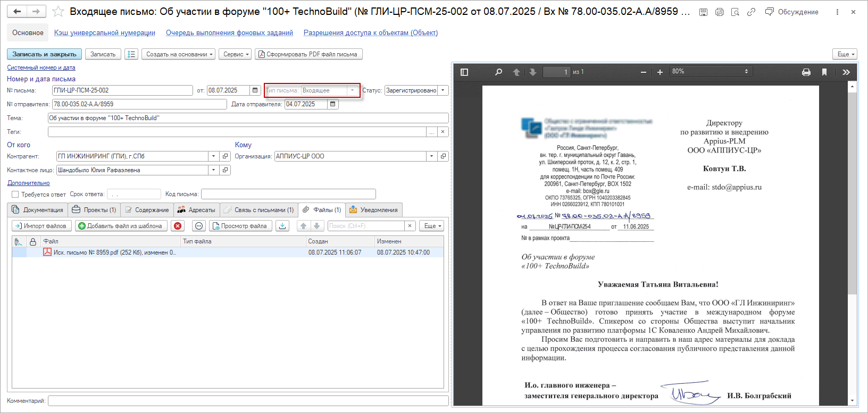Click the "Комментарий" input field
The image size is (868, 413).
click(248, 401)
